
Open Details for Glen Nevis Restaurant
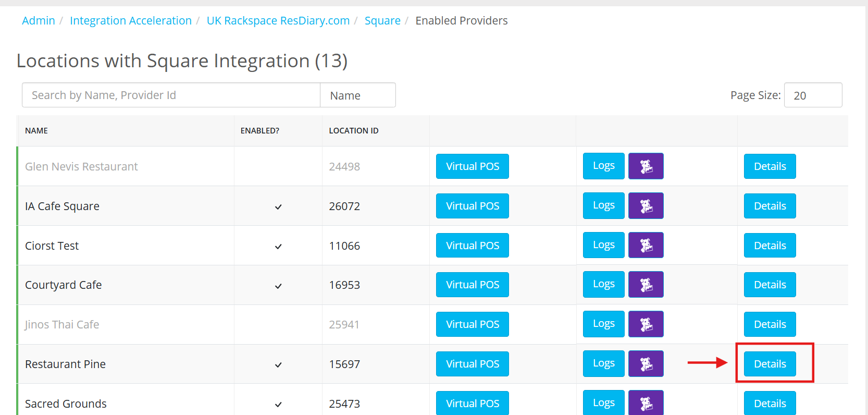click(x=770, y=166)
